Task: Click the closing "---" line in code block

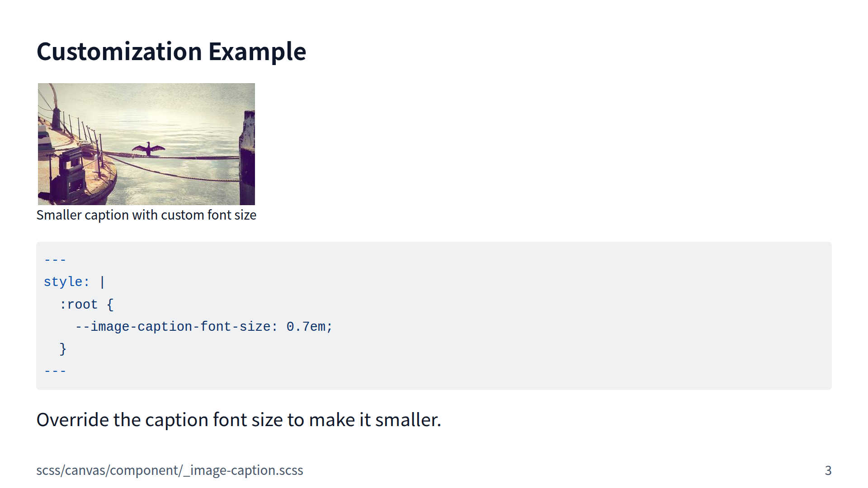Action: tap(55, 371)
